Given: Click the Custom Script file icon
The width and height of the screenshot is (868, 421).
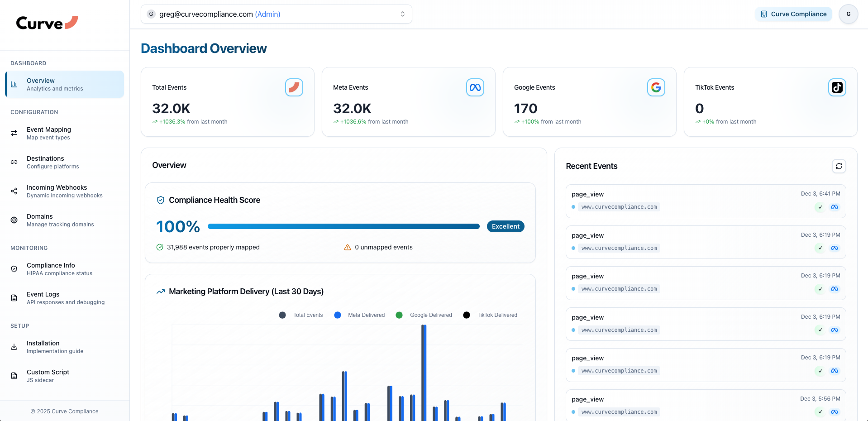Looking at the screenshot, I should tap(14, 376).
